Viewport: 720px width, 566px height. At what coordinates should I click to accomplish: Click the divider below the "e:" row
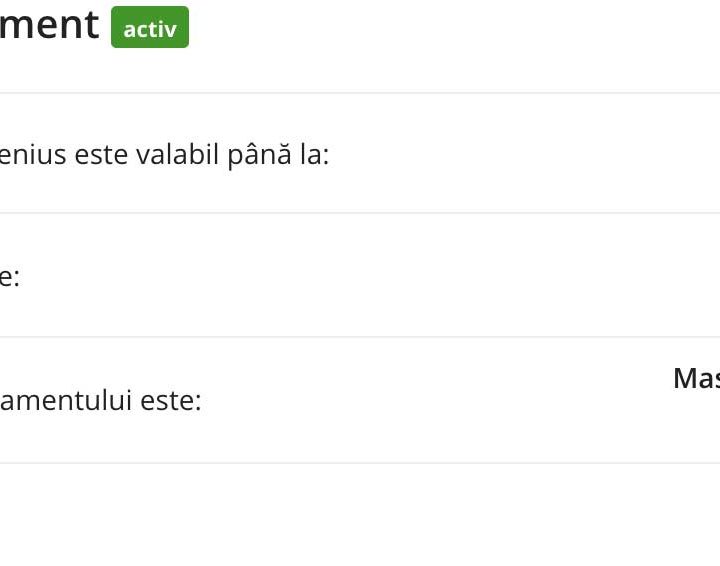tap(360, 337)
